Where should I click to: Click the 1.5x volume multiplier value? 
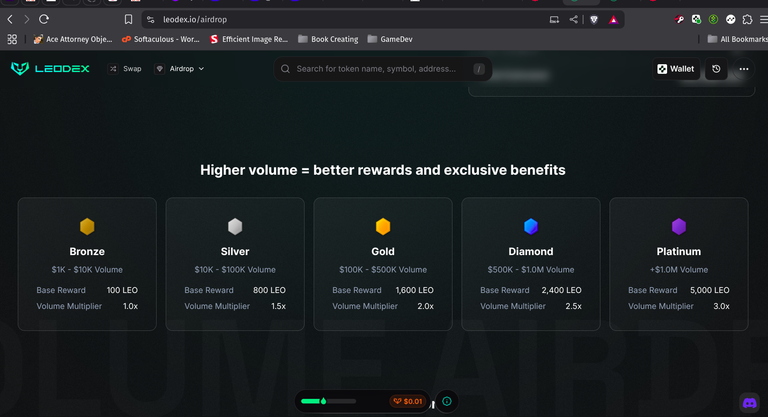(278, 306)
